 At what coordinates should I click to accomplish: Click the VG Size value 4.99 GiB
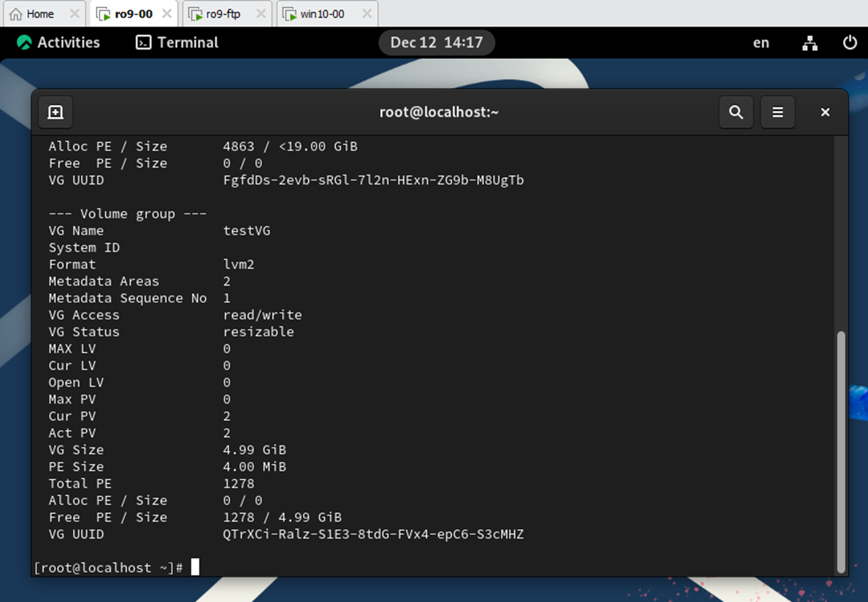click(254, 450)
